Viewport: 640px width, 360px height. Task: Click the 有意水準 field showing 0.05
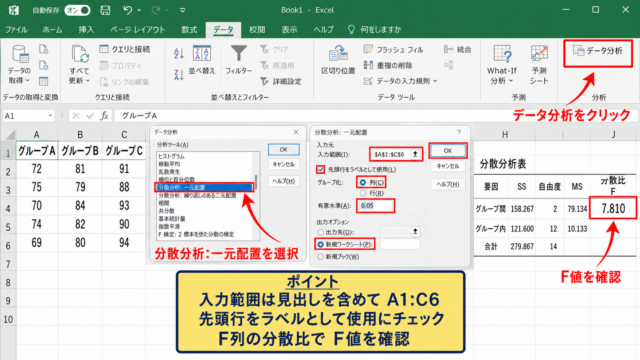tap(376, 206)
